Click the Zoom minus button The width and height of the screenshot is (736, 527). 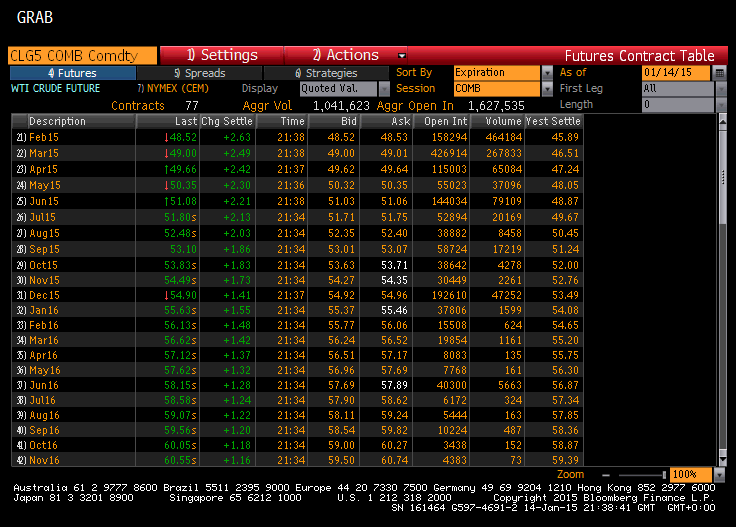(x=606, y=475)
